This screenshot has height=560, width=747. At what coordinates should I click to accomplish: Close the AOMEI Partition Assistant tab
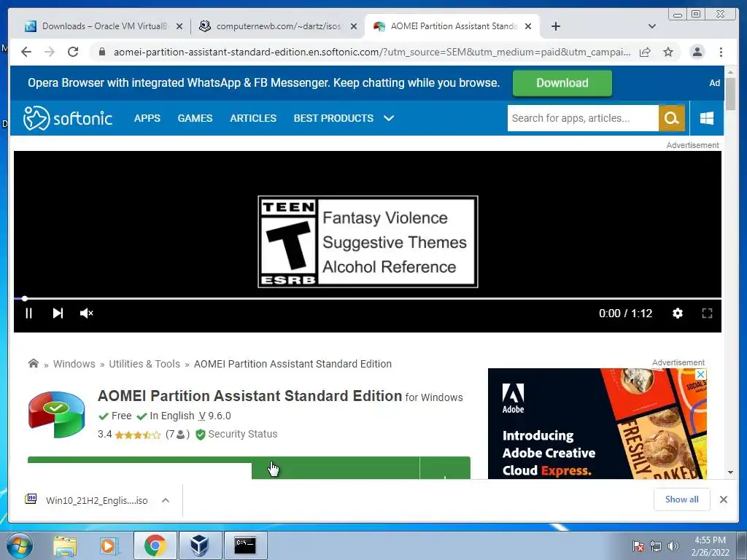[528, 27]
